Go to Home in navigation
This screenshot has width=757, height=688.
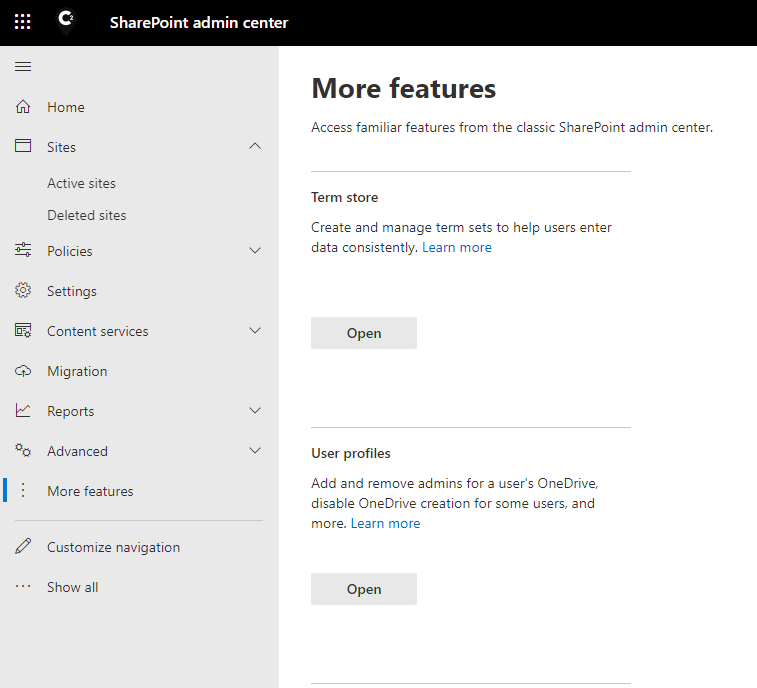tap(66, 107)
